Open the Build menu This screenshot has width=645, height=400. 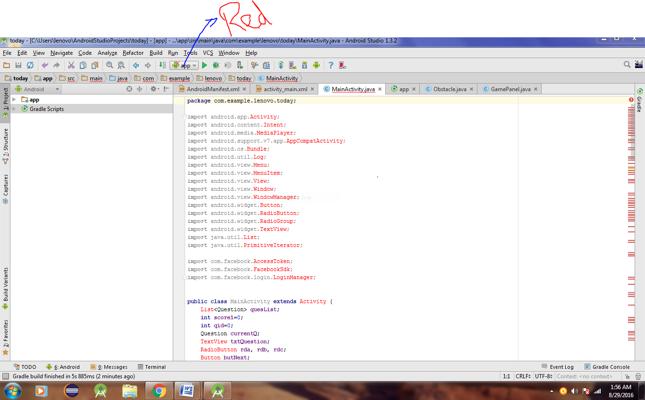tap(155, 53)
